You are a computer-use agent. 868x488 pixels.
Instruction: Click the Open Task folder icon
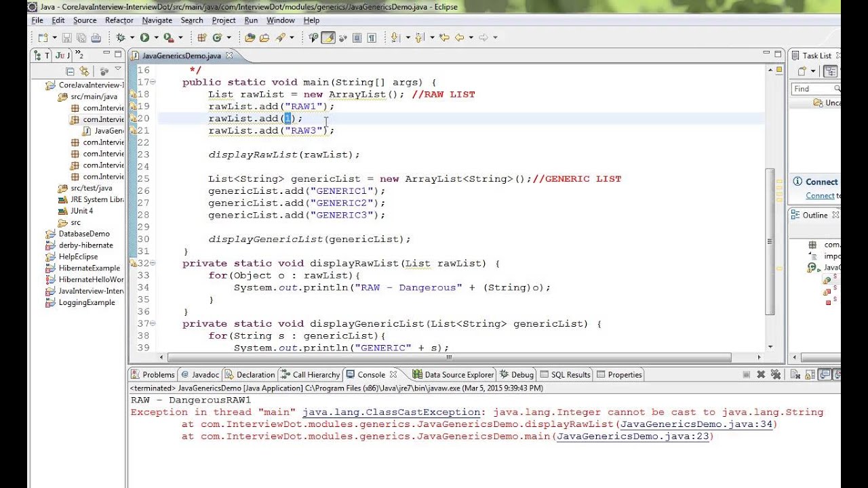point(264,38)
